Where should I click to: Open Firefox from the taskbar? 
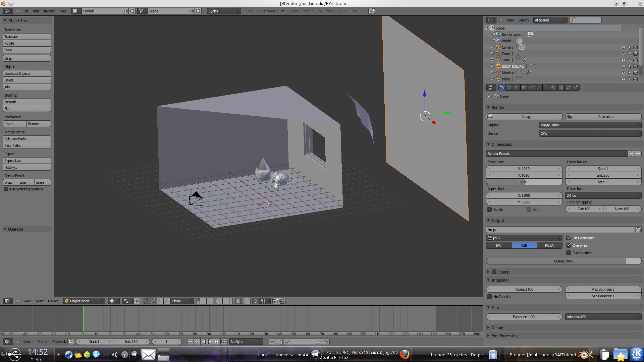(x=405, y=354)
